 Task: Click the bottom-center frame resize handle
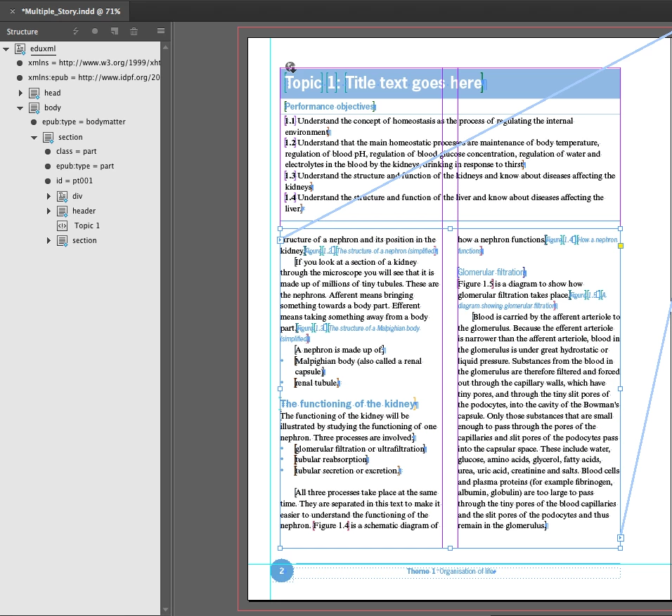click(x=450, y=548)
